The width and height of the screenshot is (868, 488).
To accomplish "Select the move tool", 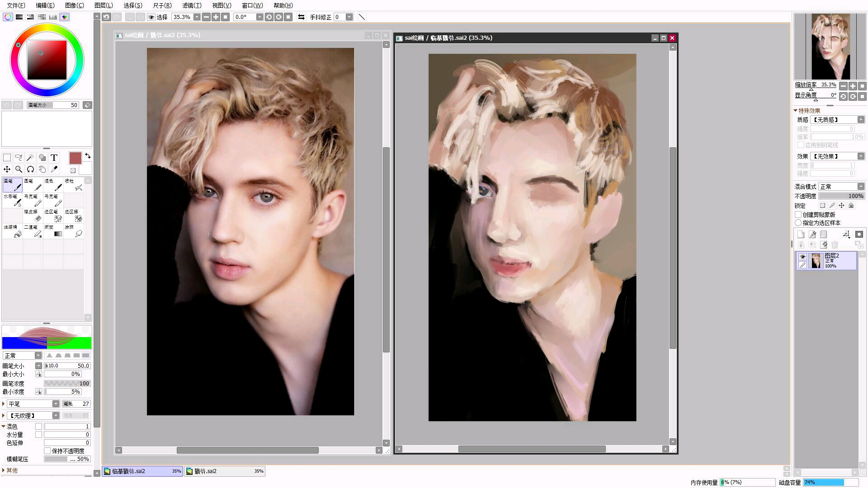I will pos(7,169).
